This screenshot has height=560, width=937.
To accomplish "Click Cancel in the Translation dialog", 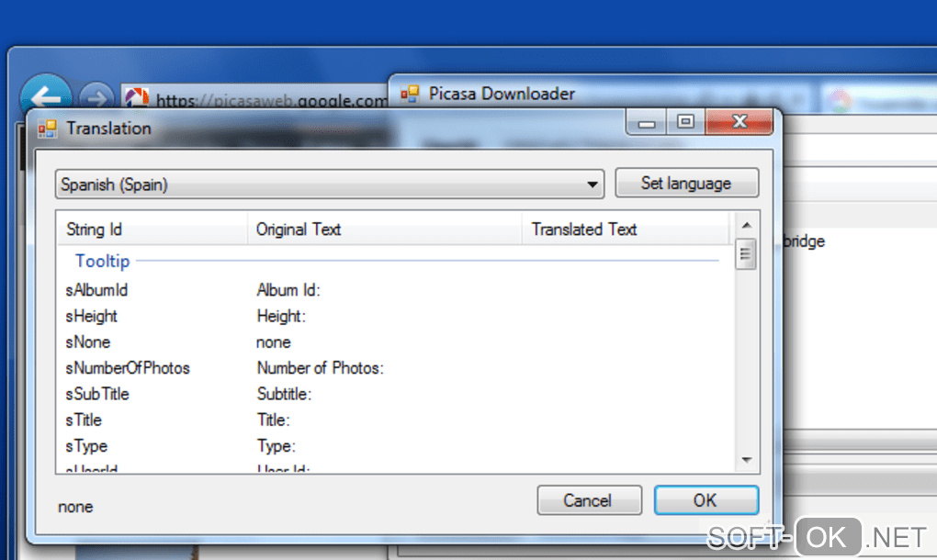I will [x=589, y=500].
